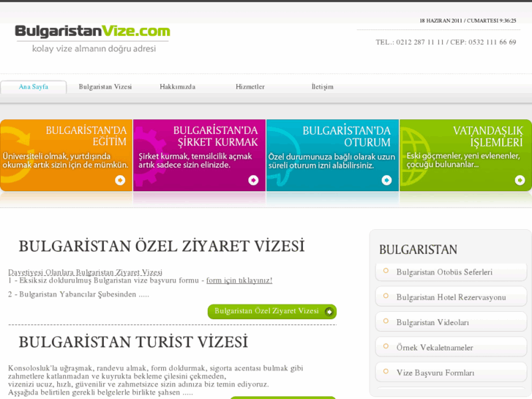The height and width of the screenshot is (399, 532).
Task: Click the BulgaristanVize.com logo
Action: pyautogui.click(x=92, y=31)
